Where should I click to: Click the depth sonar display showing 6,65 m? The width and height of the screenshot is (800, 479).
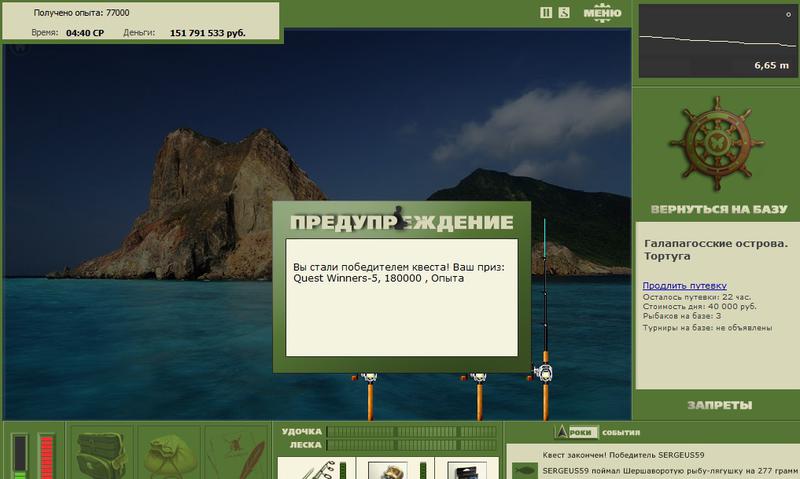[x=717, y=41]
